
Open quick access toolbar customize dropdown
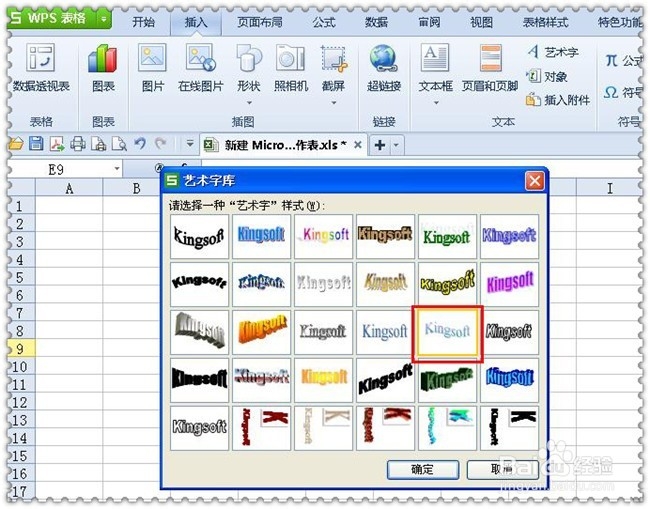point(190,144)
